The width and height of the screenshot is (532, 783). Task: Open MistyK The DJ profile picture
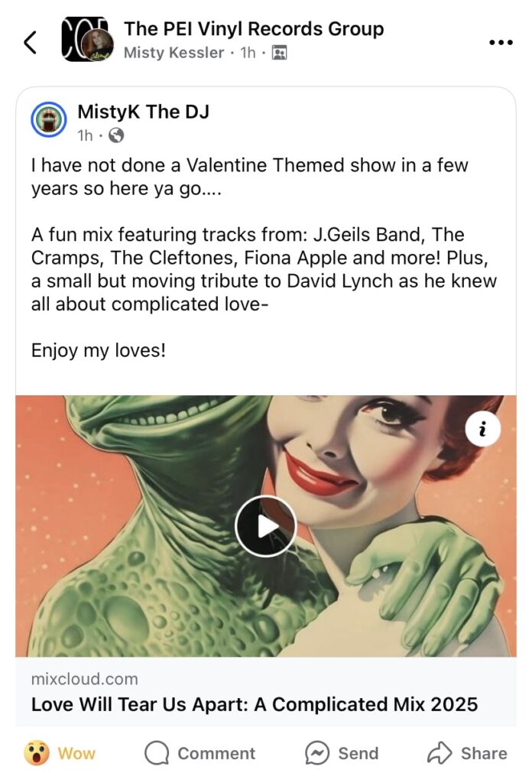click(x=48, y=120)
